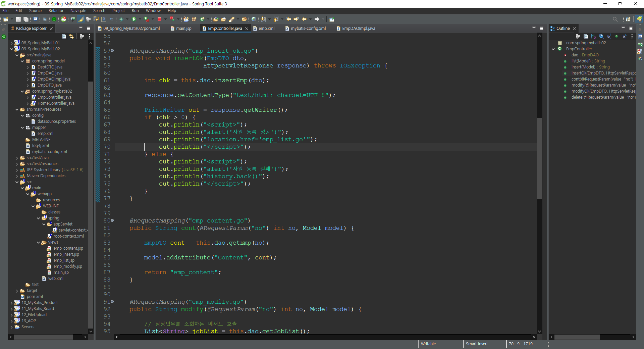Click the fold marker at line 80

112,220
